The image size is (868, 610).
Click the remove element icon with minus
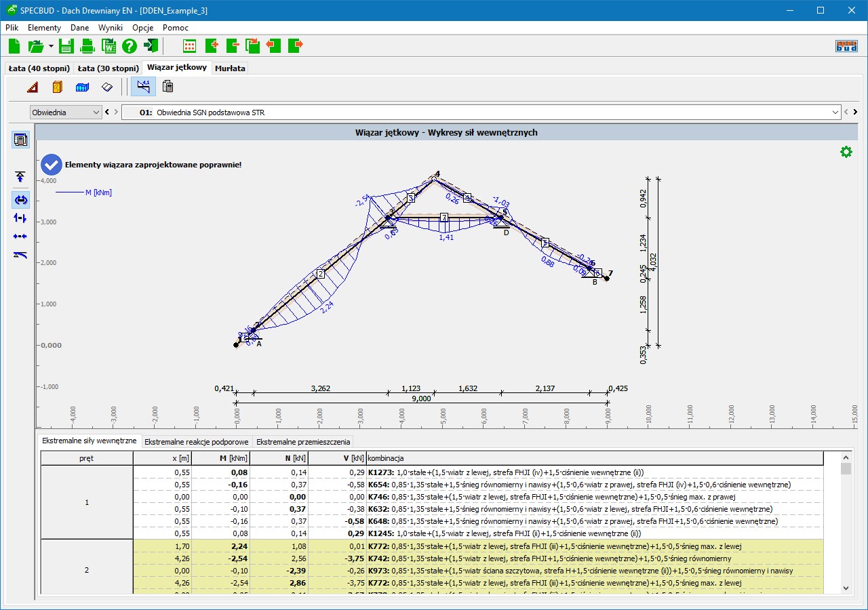pos(232,46)
